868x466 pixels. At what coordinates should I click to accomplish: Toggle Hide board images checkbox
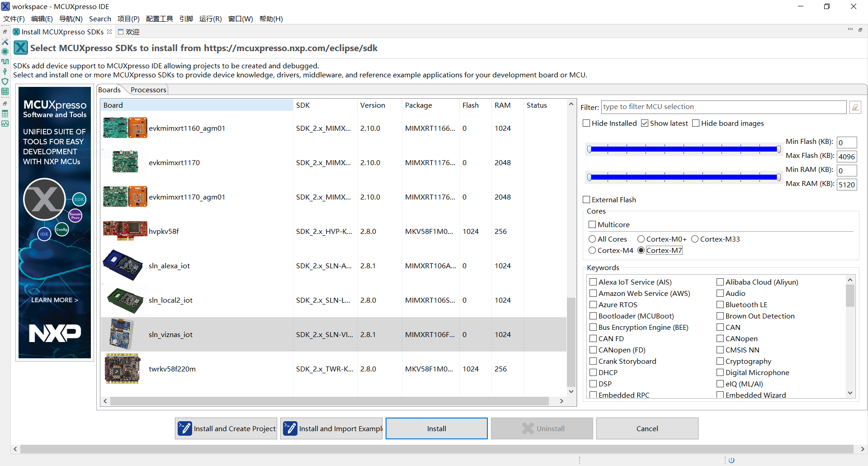pyautogui.click(x=696, y=123)
